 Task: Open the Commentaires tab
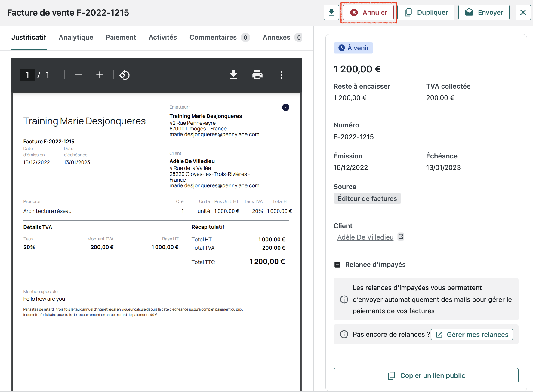tap(220, 37)
